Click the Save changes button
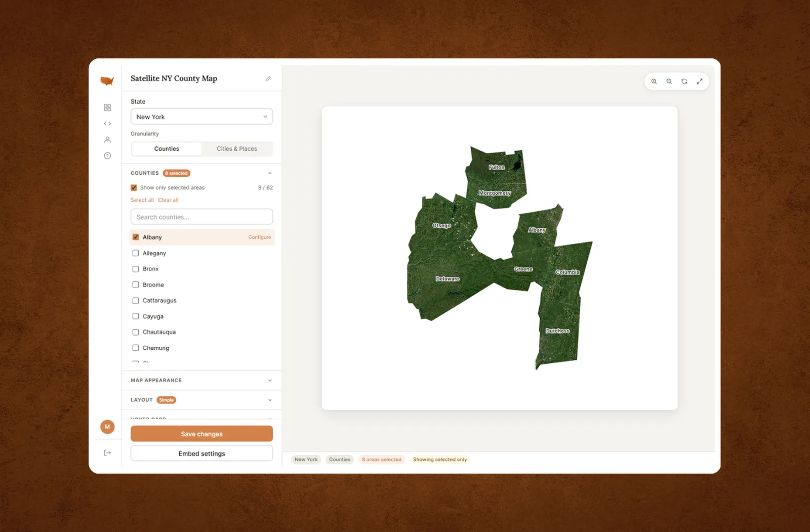This screenshot has width=810, height=532. 201,434
